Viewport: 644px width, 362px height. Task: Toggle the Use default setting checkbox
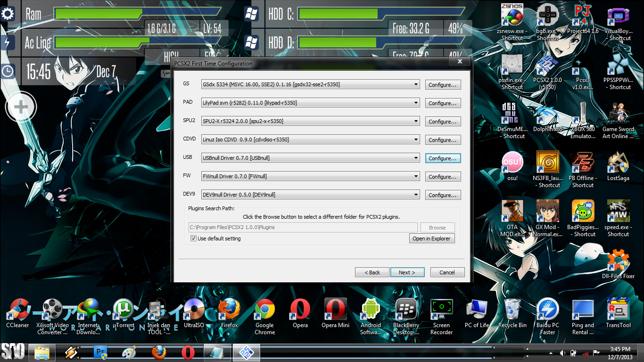point(193,239)
